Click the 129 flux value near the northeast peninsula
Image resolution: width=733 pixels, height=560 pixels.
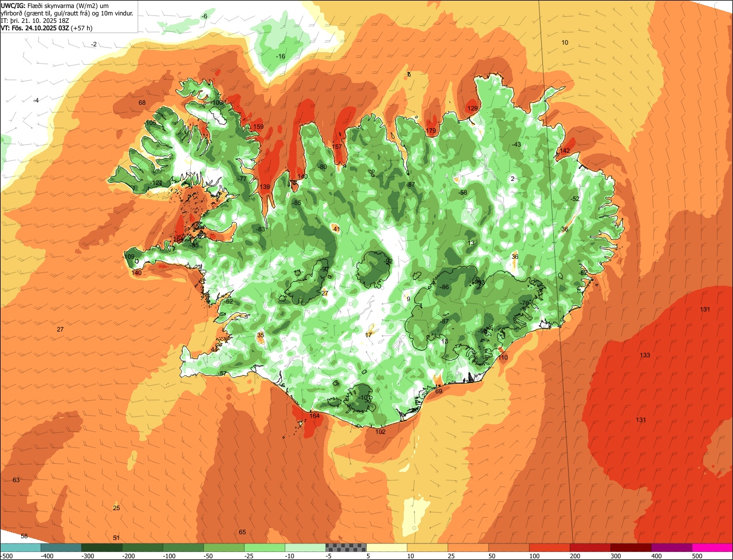(x=472, y=108)
